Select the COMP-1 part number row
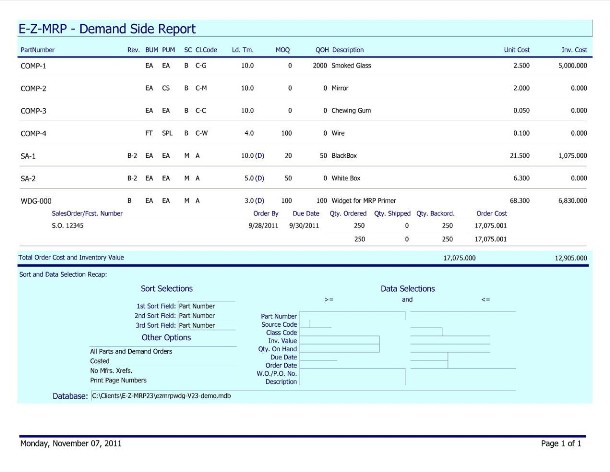Screen dimensions: 610x472 (x=34, y=65)
